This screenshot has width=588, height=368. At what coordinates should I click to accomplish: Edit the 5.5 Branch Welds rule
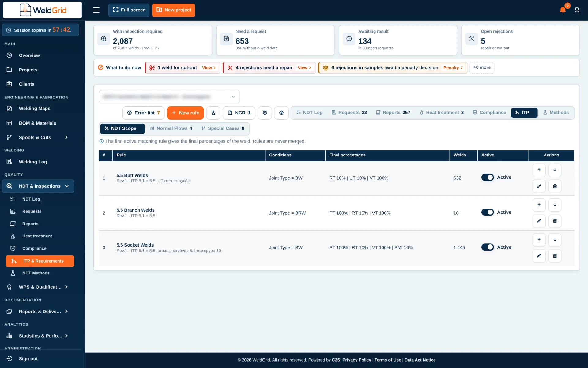539,221
